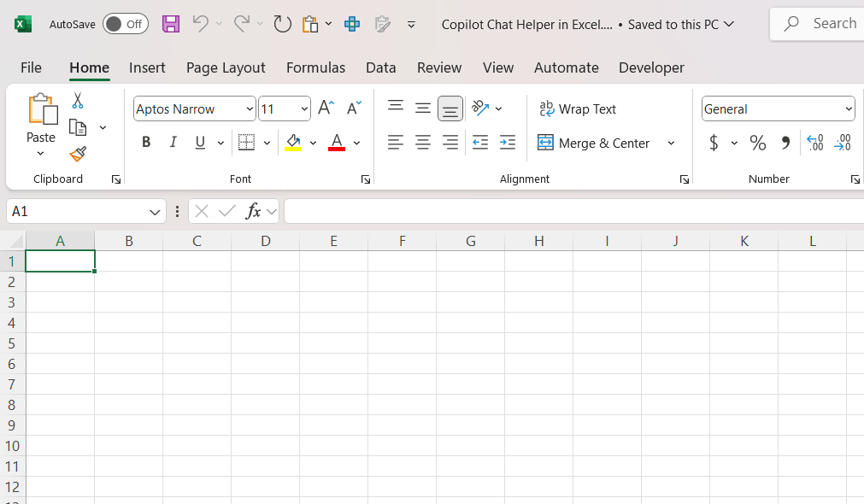
Task: Expand the General number format dropdown
Action: pyautogui.click(x=849, y=109)
